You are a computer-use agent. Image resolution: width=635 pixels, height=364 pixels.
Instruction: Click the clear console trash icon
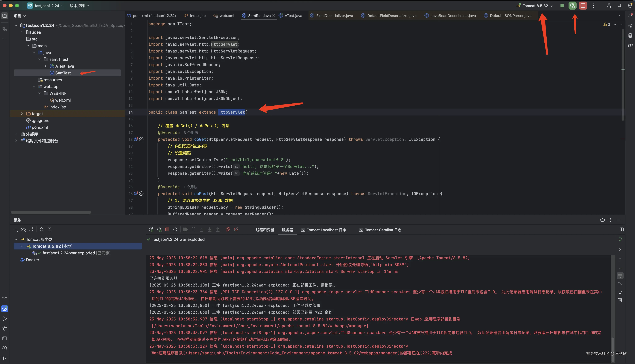pyautogui.click(x=620, y=300)
